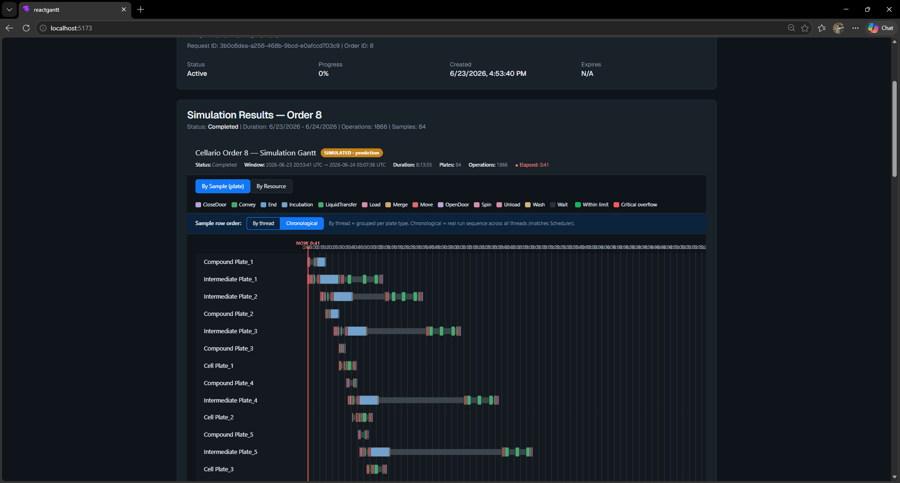Open the favorites list icon
The image size is (900, 483).
(x=821, y=28)
